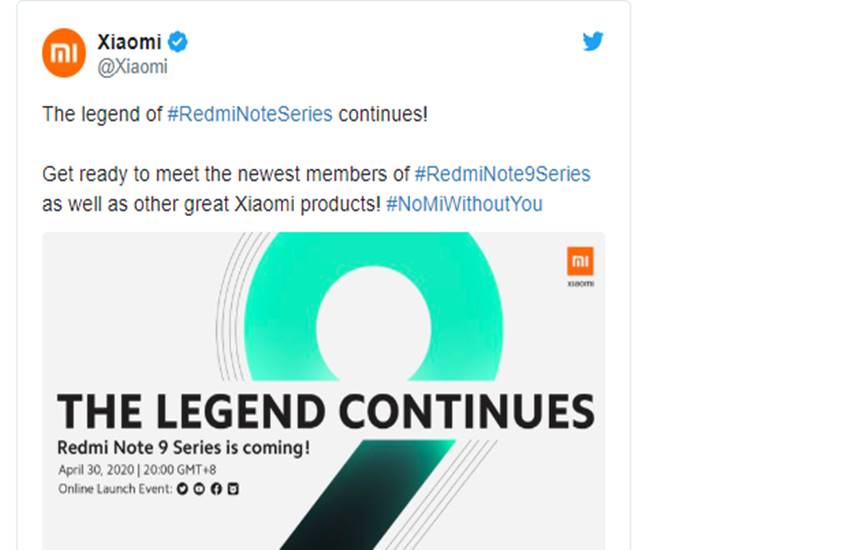
Task: Click the "THE LEGEND CONTINUES" headline
Action: 325,412
